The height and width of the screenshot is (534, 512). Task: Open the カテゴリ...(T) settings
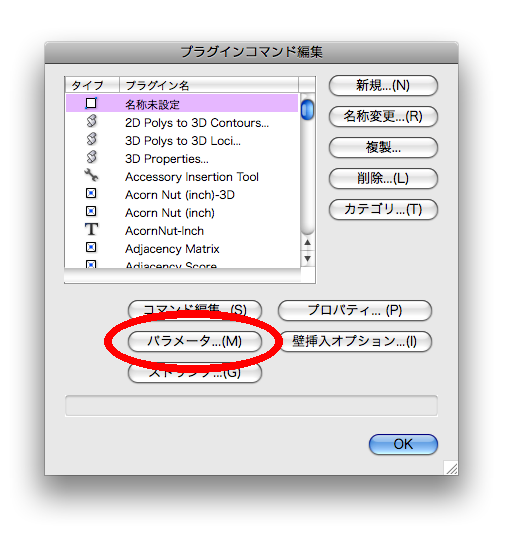click(x=383, y=209)
